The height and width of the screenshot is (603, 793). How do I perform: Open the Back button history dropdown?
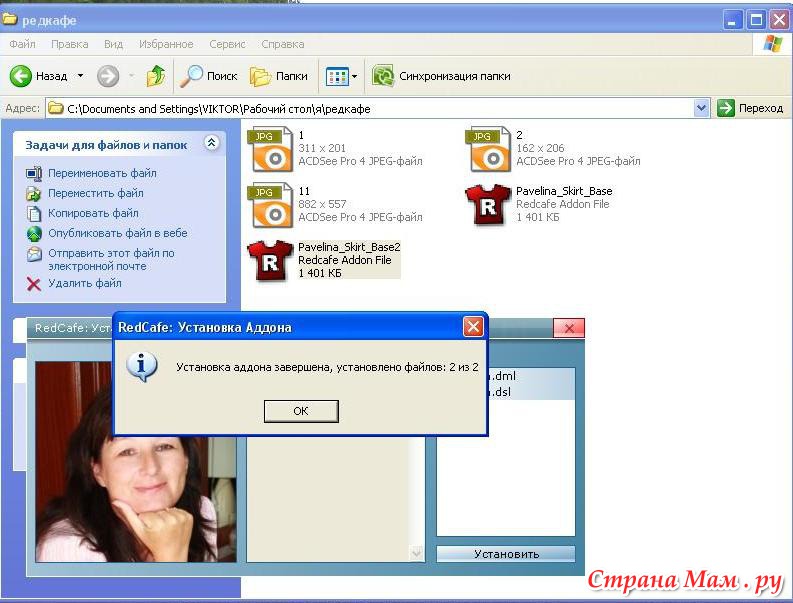79,76
